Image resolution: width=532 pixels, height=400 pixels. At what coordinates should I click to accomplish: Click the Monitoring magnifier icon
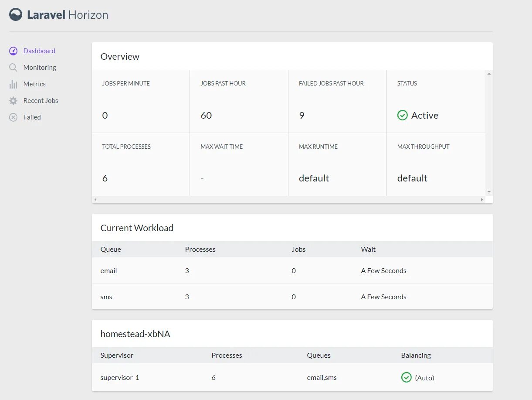tap(14, 68)
